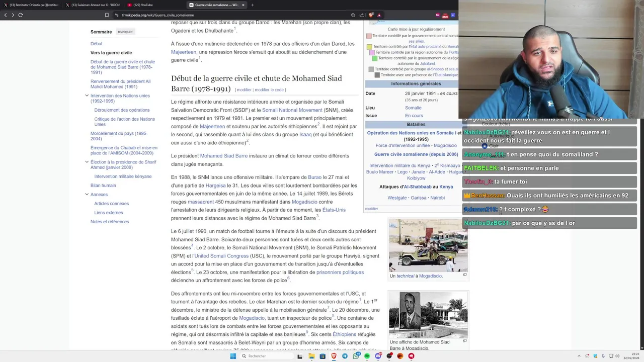Collapse the Annexes sidebar section

87,194
